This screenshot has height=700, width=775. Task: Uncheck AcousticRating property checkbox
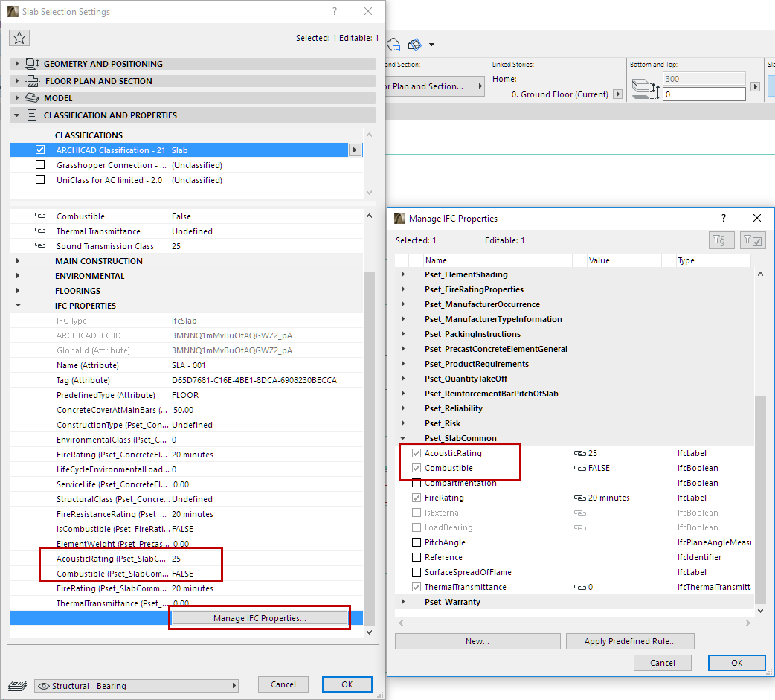(417, 453)
